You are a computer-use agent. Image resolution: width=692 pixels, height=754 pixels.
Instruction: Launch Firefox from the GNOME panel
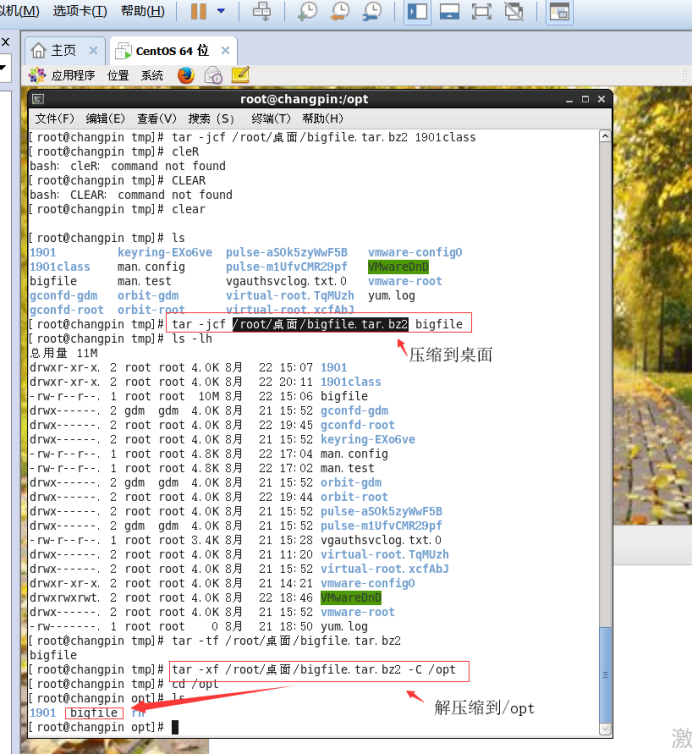coord(186,75)
